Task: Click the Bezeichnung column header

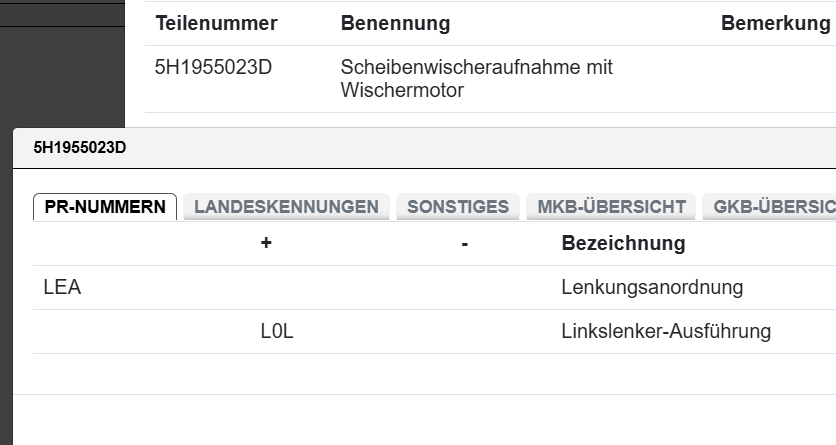Action: (623, 243)
